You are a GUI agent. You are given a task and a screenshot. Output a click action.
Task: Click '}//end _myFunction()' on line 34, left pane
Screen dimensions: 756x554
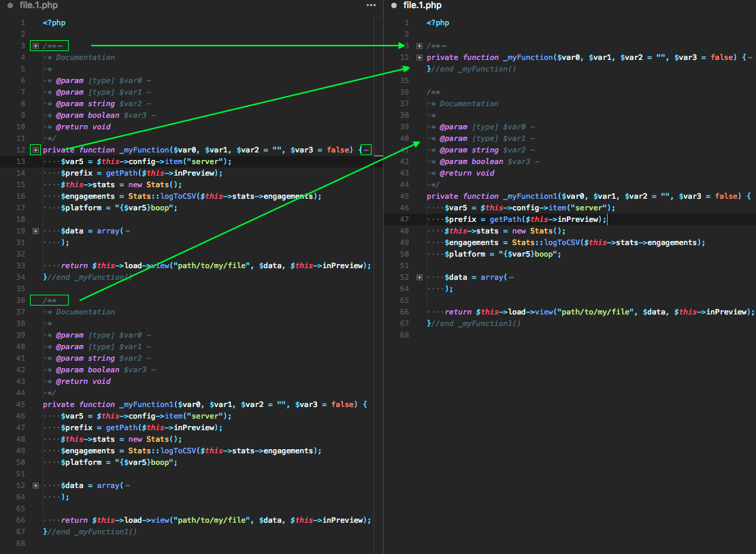point(88,277)
